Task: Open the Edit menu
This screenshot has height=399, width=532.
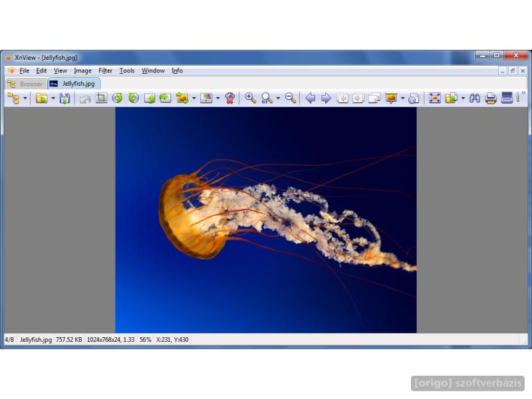Action: [x=41, y=71]
